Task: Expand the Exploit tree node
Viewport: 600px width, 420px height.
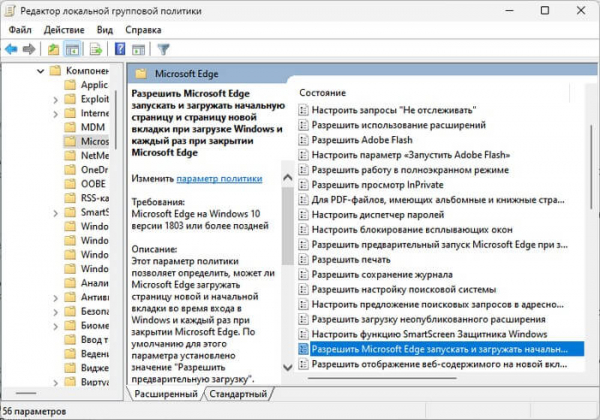Action: point(55,100)
